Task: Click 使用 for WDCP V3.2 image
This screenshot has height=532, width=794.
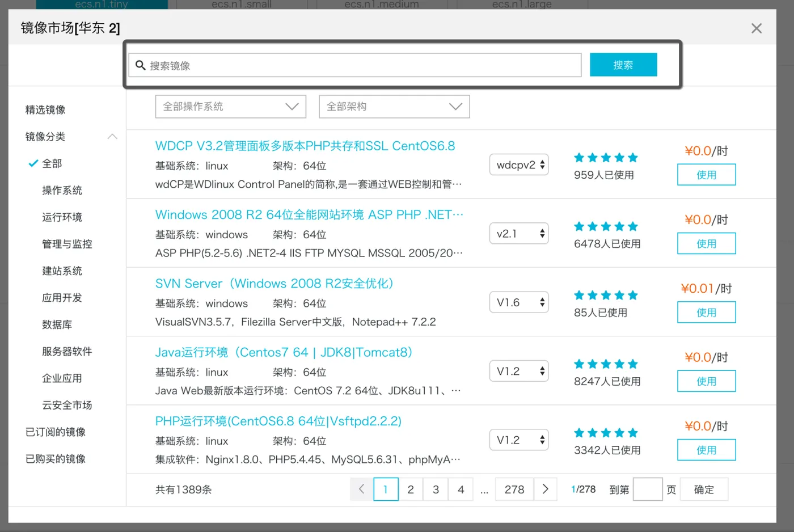Action: 706,175
